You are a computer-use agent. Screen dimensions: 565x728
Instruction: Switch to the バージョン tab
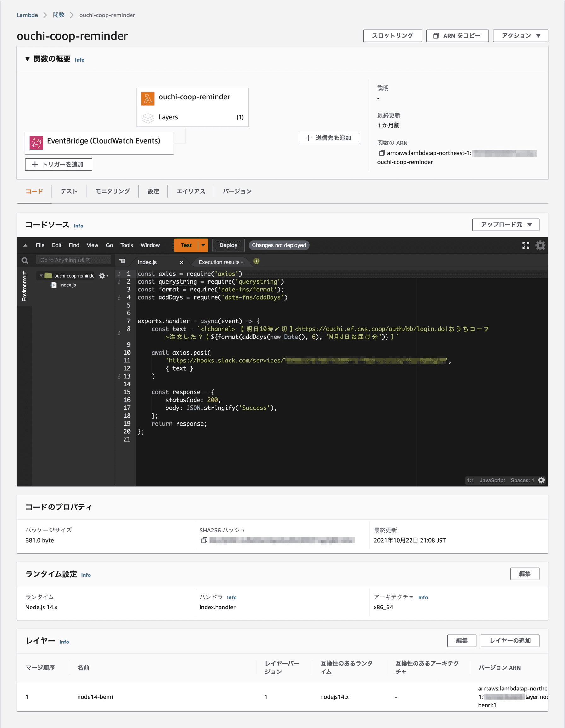point(237,191)
